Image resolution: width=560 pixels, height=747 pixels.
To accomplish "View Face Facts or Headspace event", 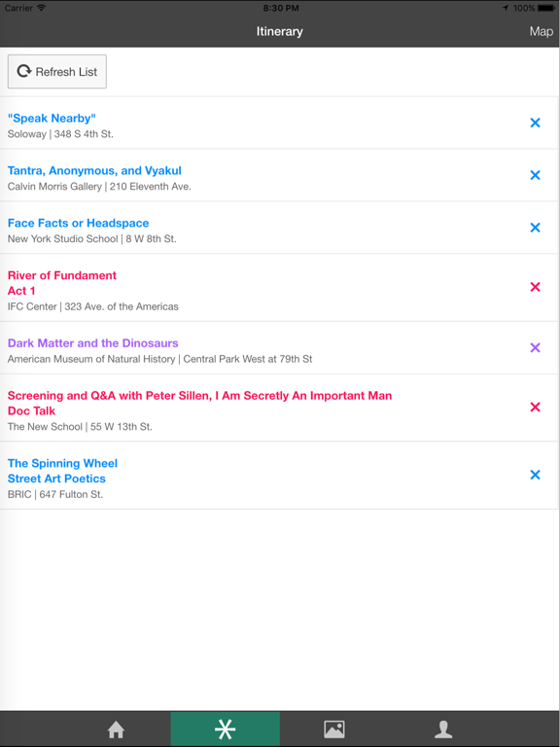I will tap(78, 223).
